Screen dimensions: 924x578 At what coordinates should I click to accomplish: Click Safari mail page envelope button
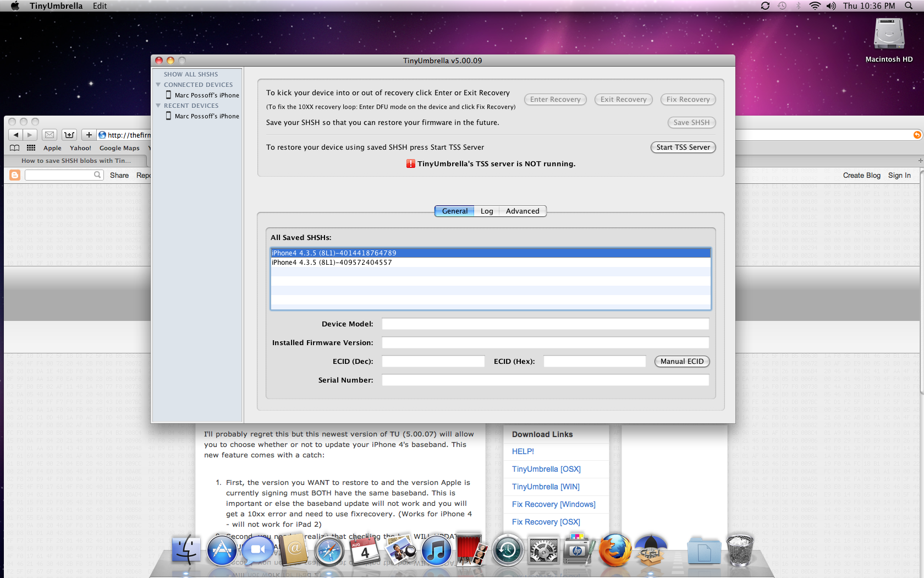coord(50,135)
